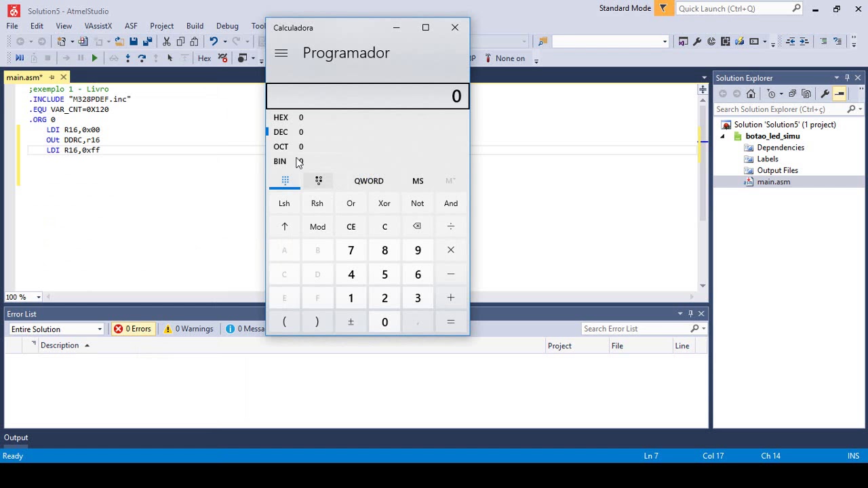Click the Paste icon in the toolbar
Screen dimensions: 868x488
click(194, 41)
